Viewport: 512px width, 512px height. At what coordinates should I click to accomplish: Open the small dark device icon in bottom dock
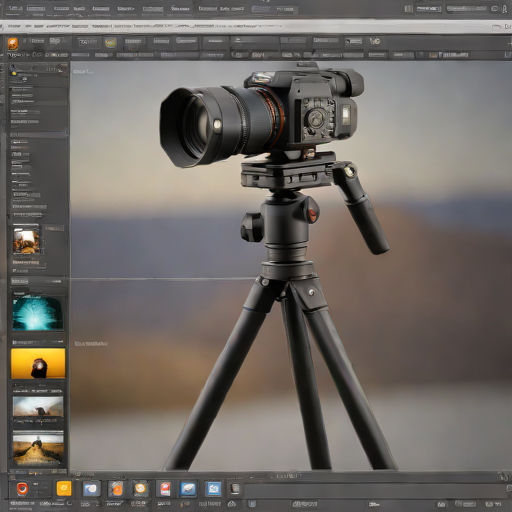[x=235, y=489]
